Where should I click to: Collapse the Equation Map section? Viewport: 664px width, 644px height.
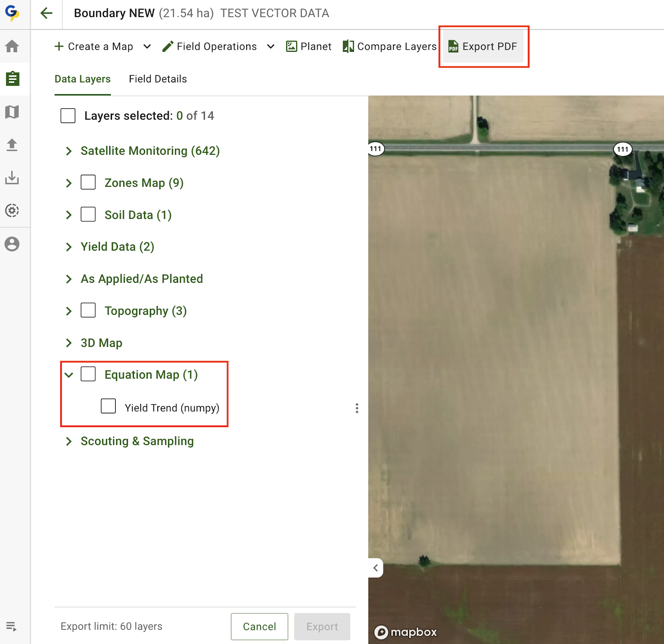click(69, 375)
